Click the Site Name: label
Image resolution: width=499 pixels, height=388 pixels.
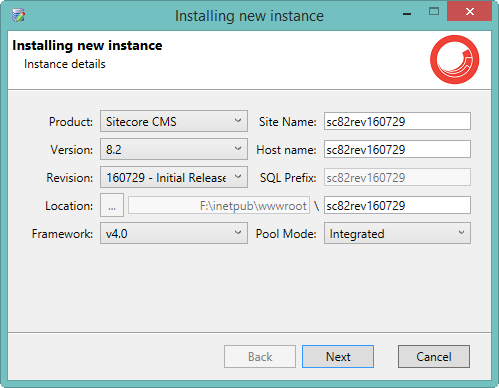click(288, 122)
